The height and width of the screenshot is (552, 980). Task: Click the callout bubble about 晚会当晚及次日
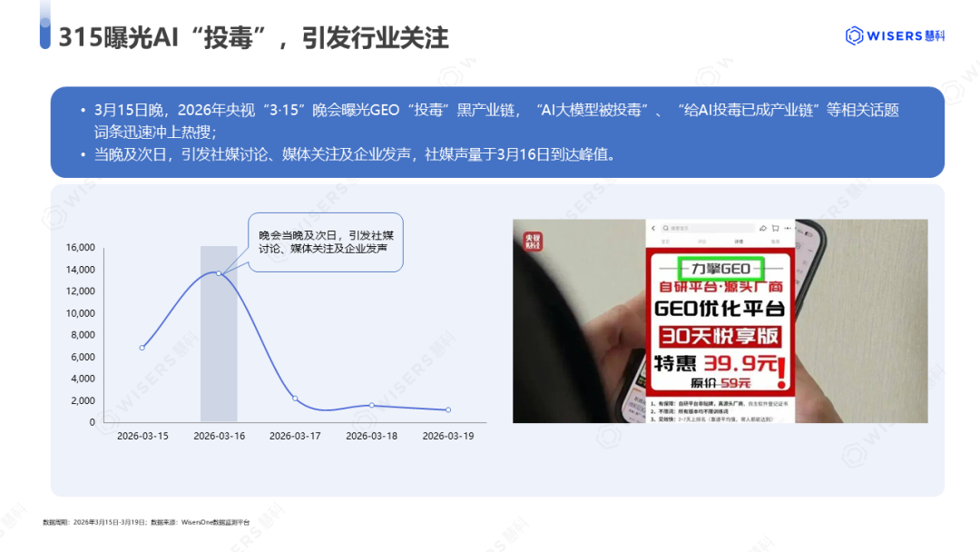pos(326,241)
